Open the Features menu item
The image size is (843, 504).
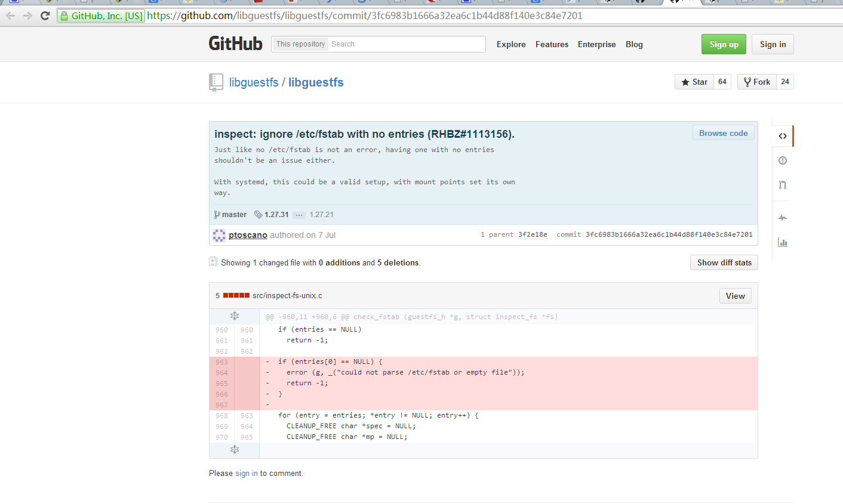(552, 44)
